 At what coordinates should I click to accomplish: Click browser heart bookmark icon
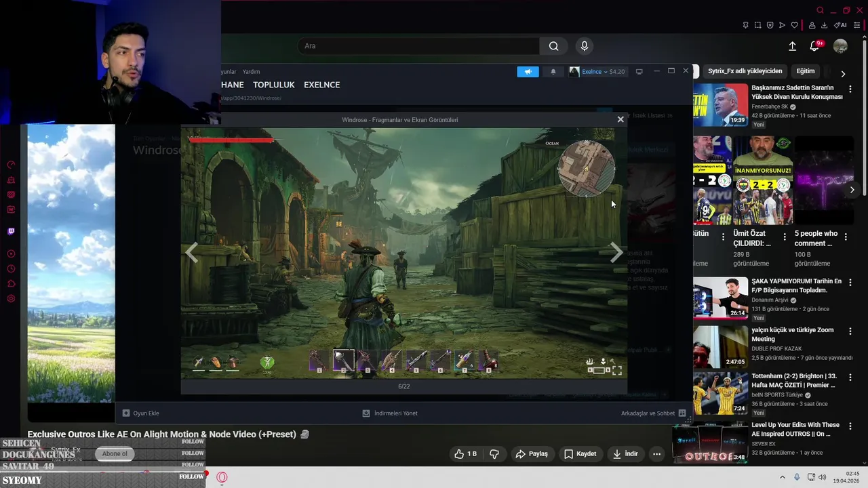[x=794, y=25]
